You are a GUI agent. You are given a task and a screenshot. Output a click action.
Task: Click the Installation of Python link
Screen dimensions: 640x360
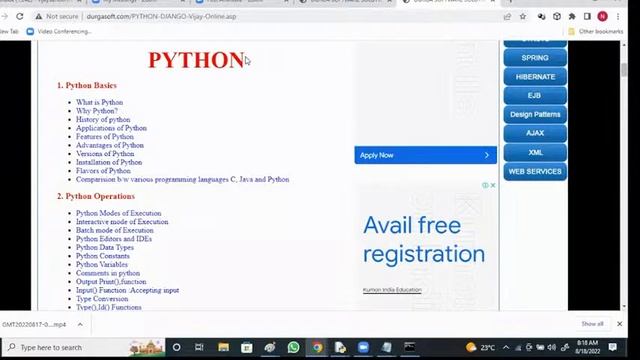109,162
